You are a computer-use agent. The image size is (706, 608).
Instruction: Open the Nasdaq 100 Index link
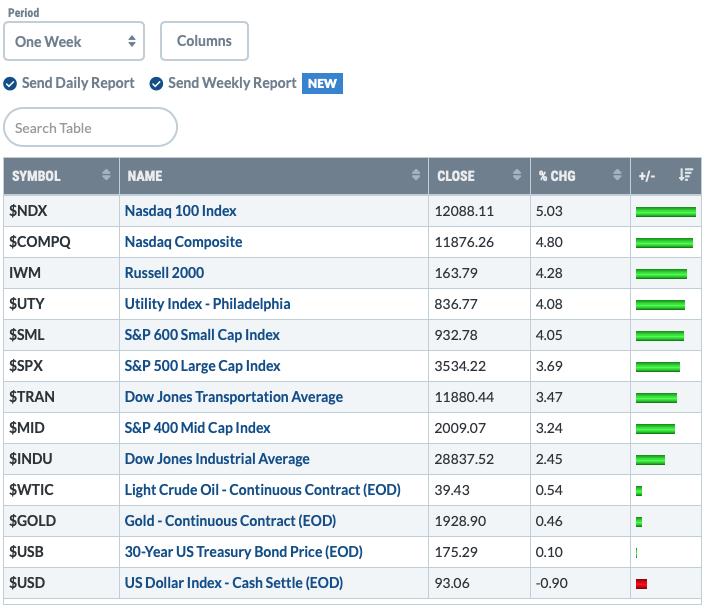(180, 211)
